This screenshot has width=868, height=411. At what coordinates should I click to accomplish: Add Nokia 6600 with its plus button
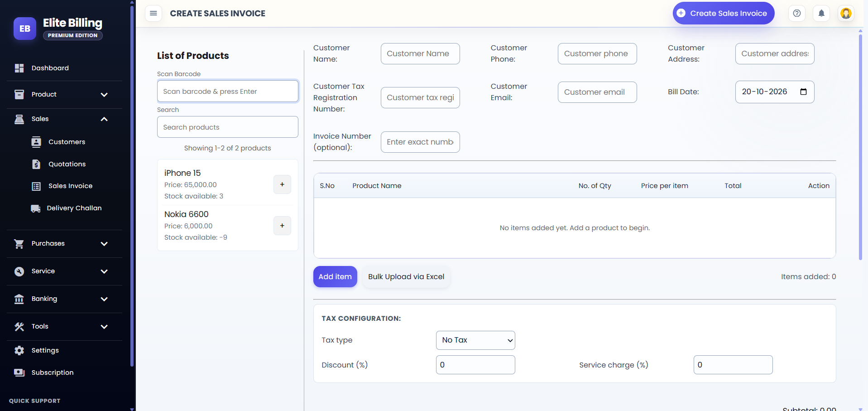click(282, 226)
